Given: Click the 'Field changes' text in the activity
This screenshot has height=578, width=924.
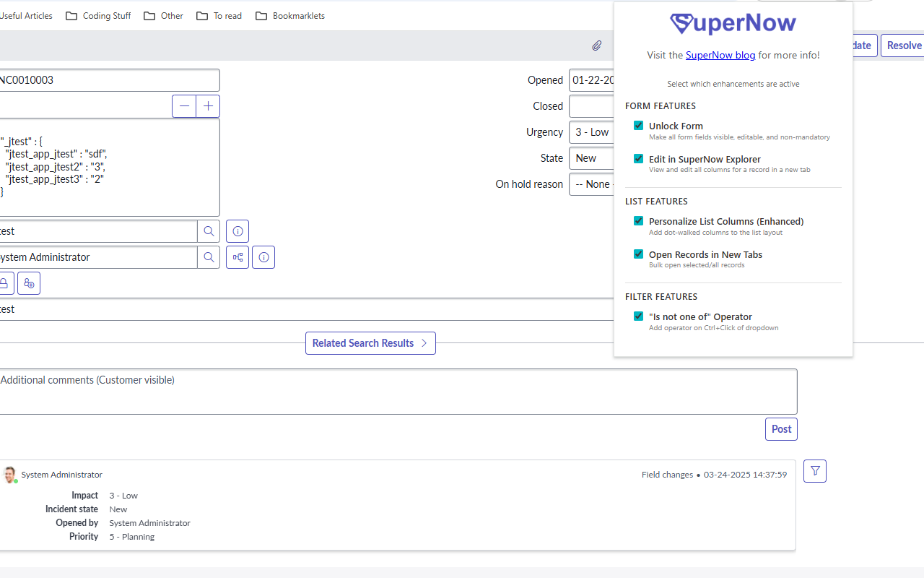Looking at the screenshot, I should pos(667,475).
